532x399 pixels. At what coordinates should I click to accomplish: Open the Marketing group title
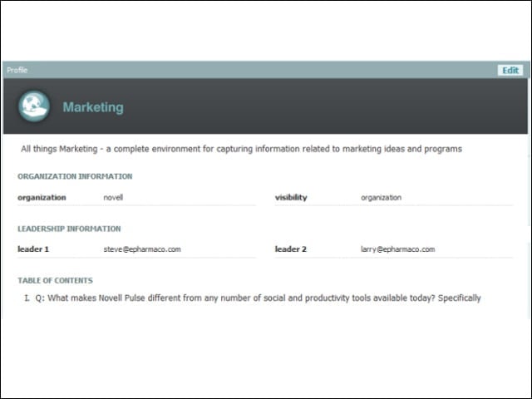pos(93,107)
